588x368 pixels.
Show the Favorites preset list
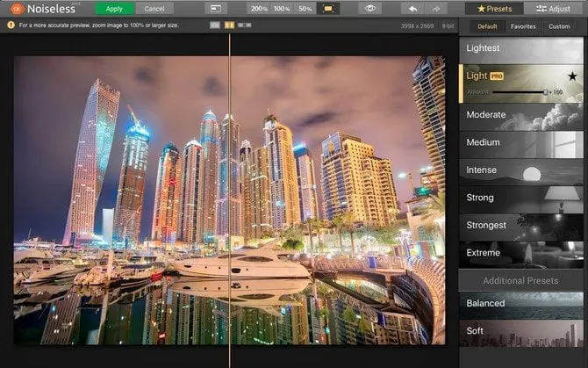(x=523, y=26)
